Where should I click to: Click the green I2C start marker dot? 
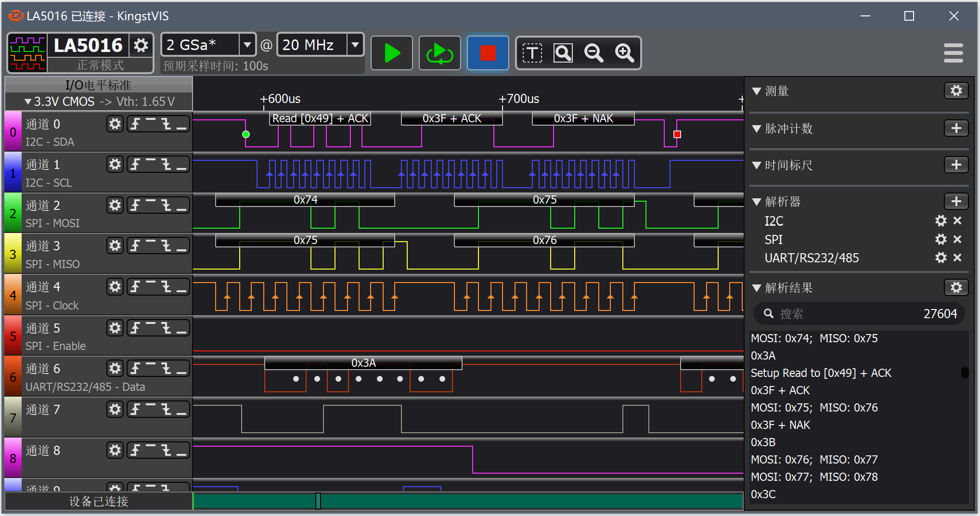pos(246,134)
